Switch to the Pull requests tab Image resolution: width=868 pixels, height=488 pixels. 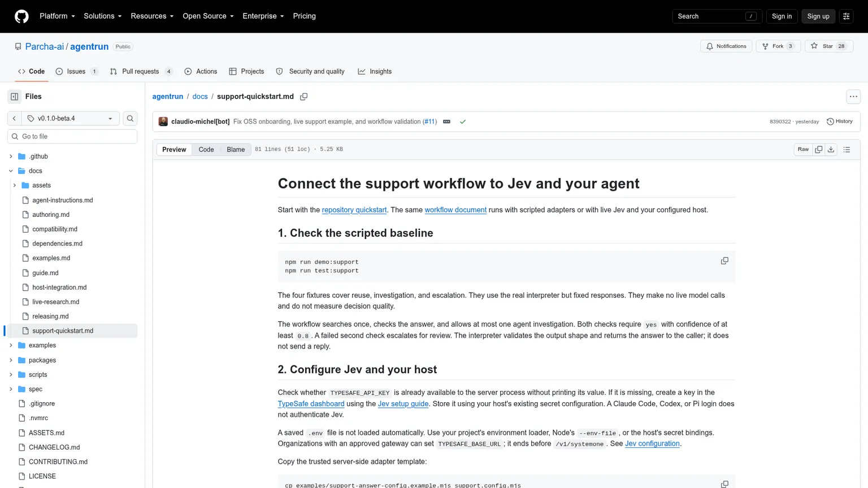pyautogui.click(x=141, y=72)
